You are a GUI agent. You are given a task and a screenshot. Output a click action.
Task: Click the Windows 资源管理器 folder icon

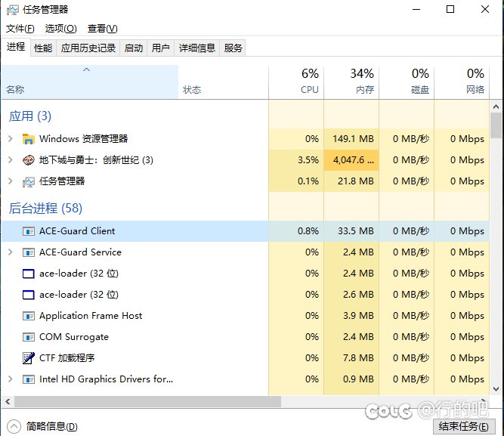point(29,139)
